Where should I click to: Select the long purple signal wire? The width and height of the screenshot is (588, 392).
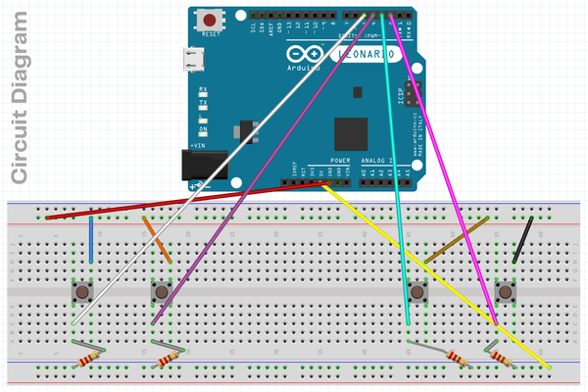[263, 169]
